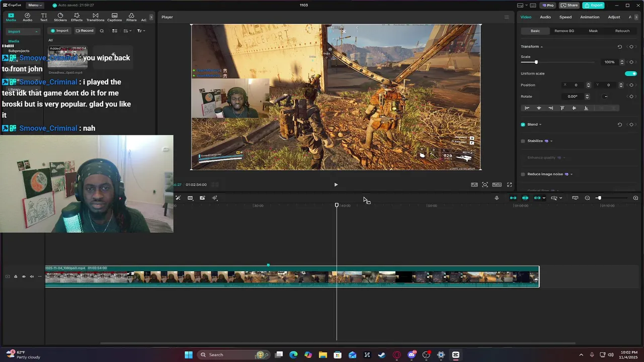The height and width of the screenshot is (362, 644).
Task: Mute the video track audio
Action: (x=32, y=277)
